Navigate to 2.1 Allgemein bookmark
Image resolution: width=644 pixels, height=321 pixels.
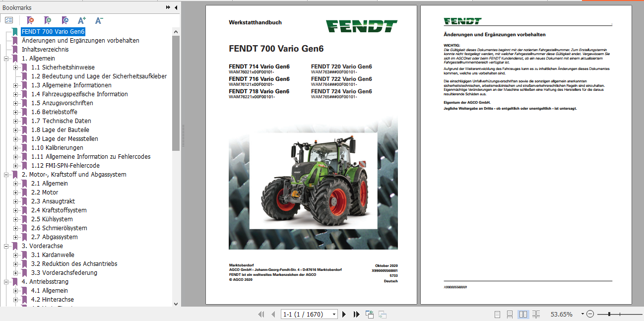pos(50,184)
